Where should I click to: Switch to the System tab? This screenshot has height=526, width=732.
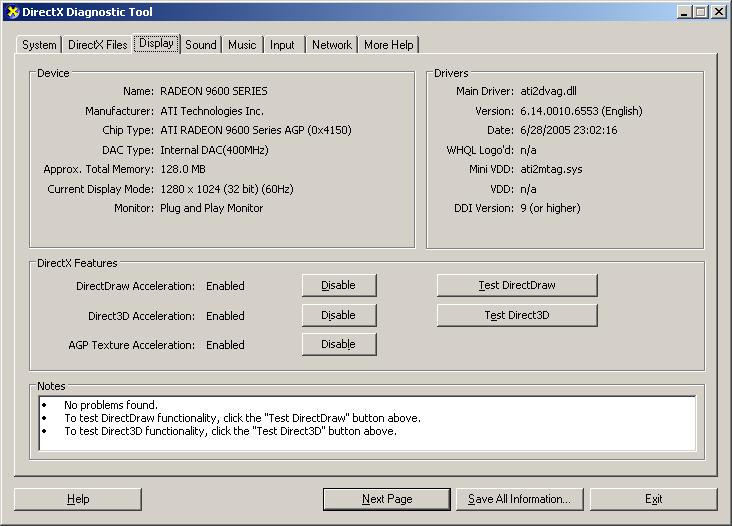39,45
